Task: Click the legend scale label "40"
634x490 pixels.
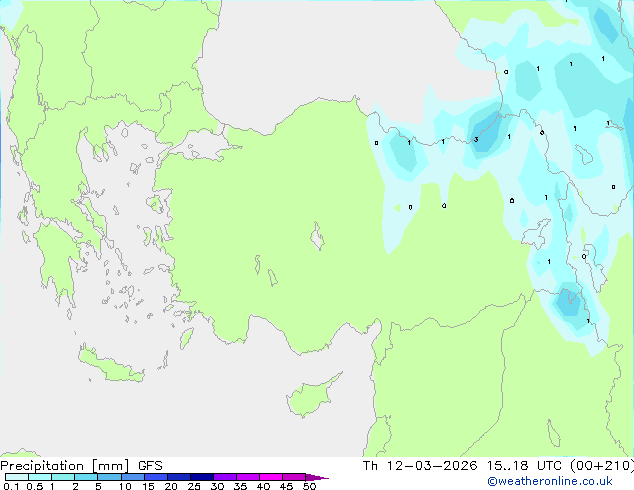Action: click(x=263, y=486)
